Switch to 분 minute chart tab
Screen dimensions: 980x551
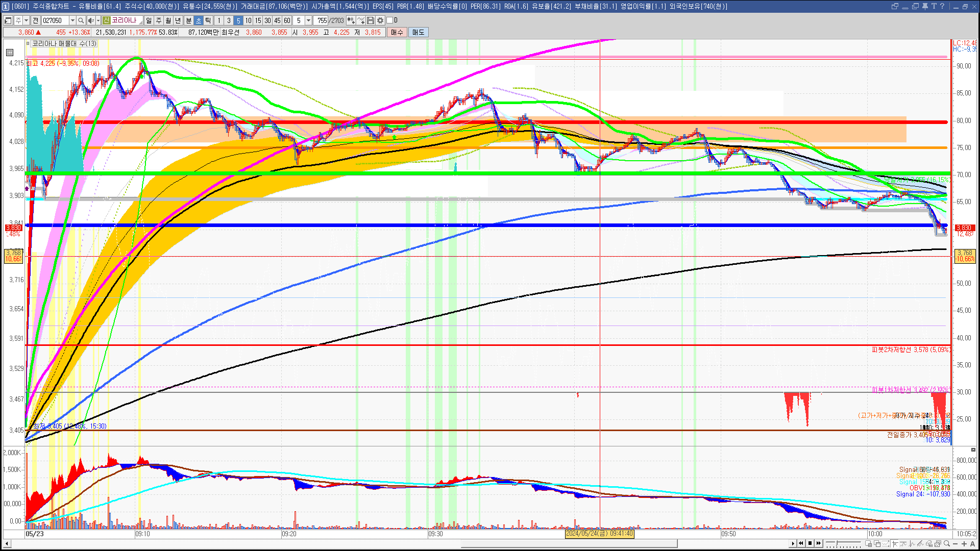click(x=188, y=20)
